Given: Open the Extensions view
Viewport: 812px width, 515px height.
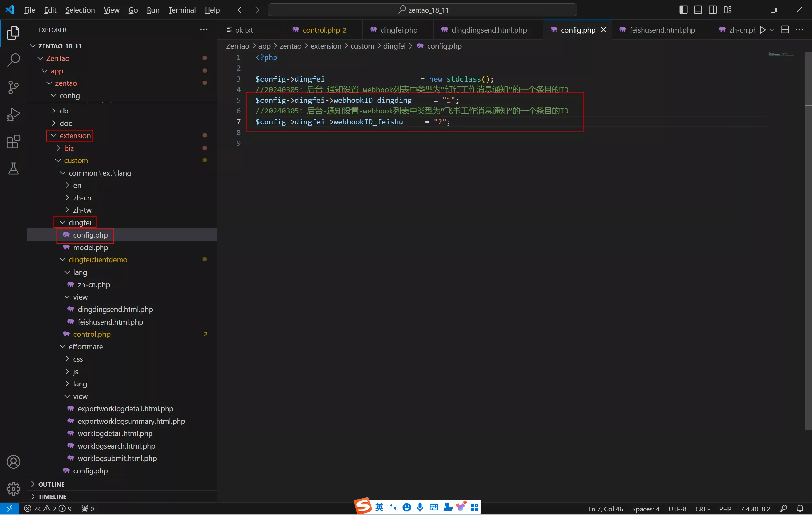Looking at the screenshot, I should (x=13, y=142).
